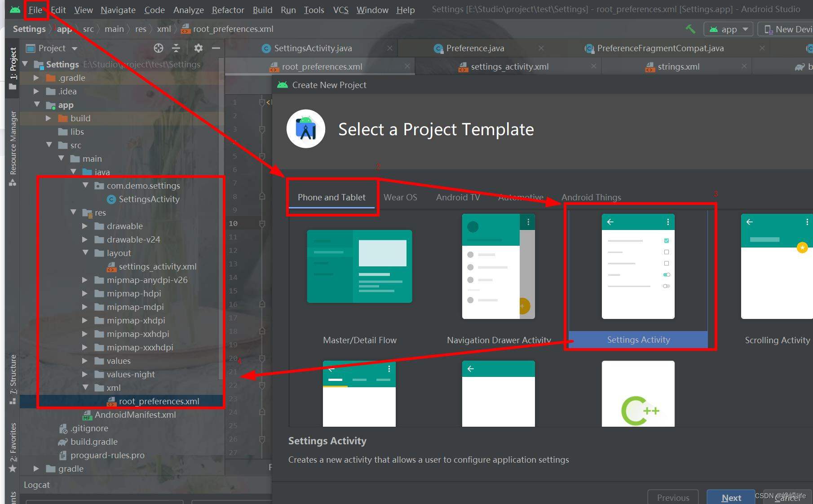This screenshot has height=504, width=813.
Task: Open Project panel settings gear
Action: (199, 48)
